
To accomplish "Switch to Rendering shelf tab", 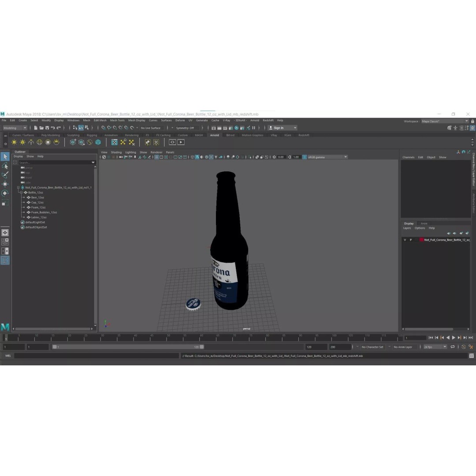I will [x=131, y=135].
